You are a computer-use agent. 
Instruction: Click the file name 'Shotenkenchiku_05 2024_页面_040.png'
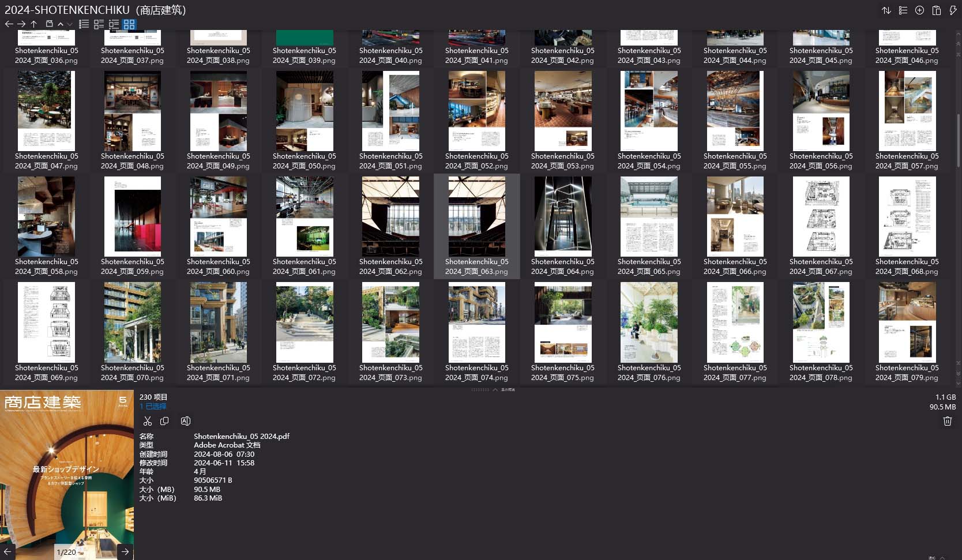click(390, 55)
